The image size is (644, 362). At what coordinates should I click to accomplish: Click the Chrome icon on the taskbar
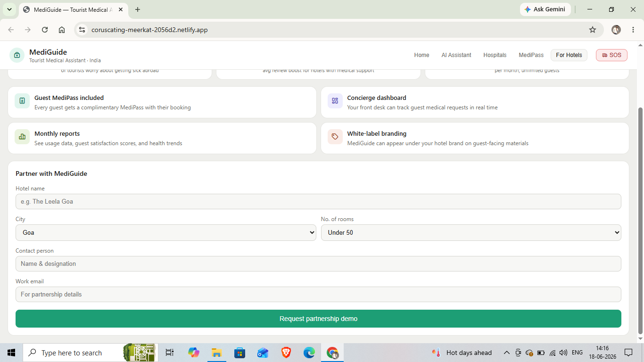pyautogui.click(x=332, y=353)
